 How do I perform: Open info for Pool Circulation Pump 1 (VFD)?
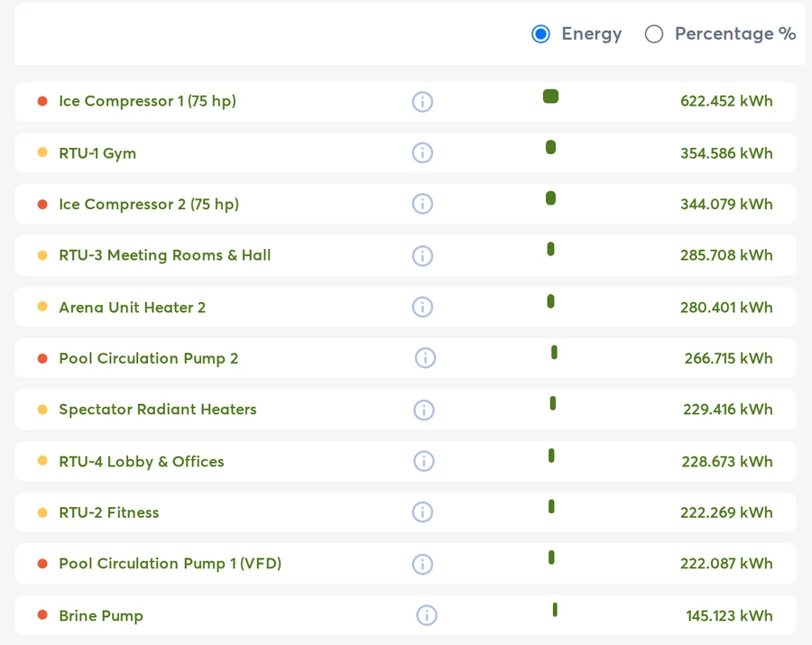coord(422,564)
